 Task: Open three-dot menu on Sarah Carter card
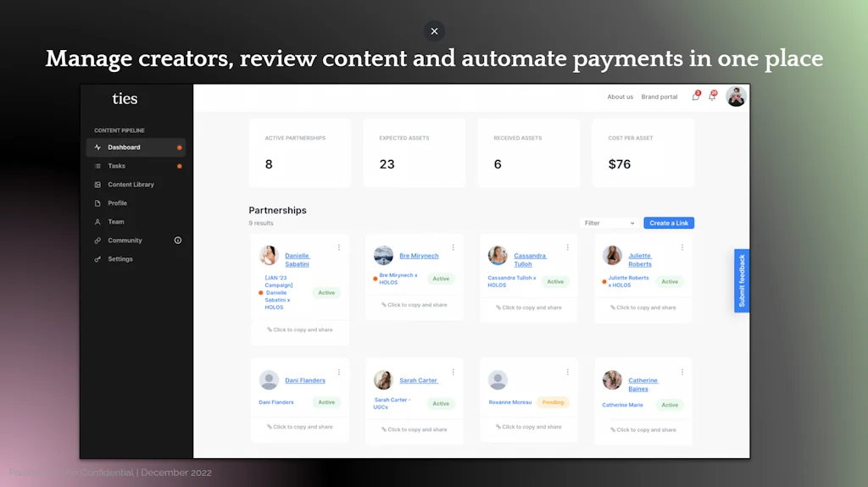pyautogui.click(x=453, y=372)
